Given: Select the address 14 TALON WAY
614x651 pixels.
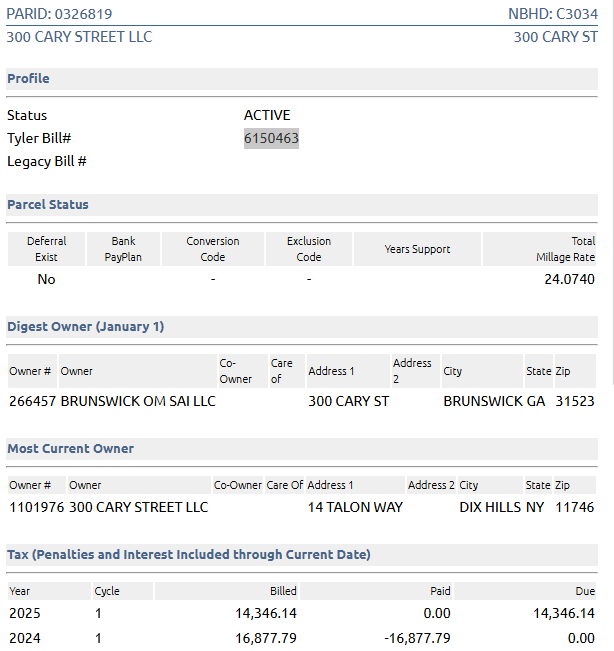Looking at the screenshot, I should pyautogui.click(x=355, y=507).
